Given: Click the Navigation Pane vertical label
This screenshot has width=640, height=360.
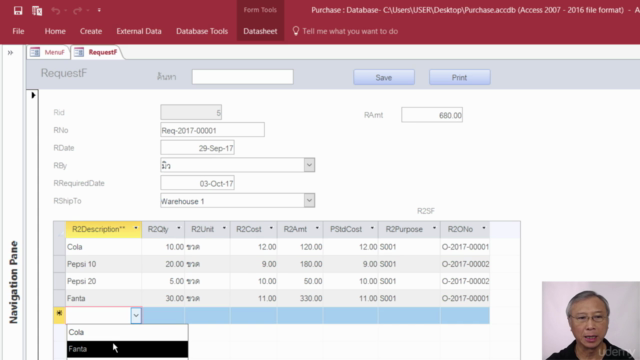Looking at the screenshot, I should point(14,282).
